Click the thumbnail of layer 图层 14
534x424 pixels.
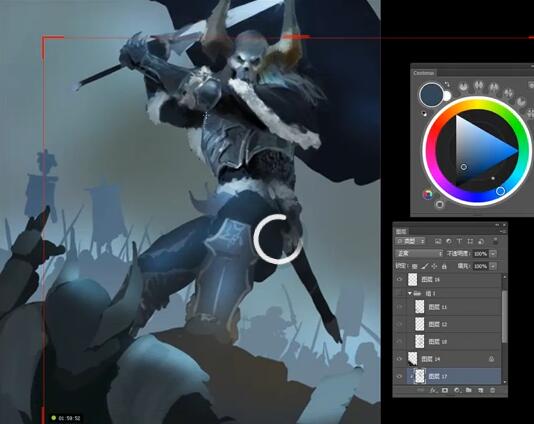tap(412, 359)
